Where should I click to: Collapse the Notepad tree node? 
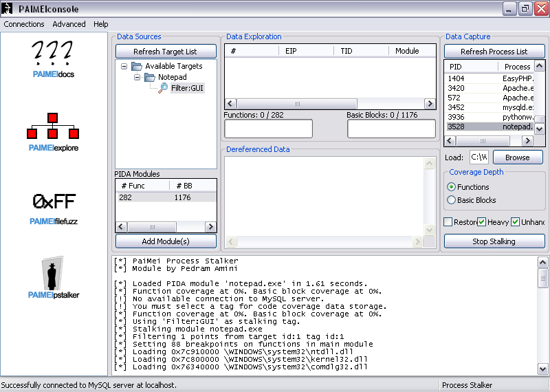[x=137, y=78]
